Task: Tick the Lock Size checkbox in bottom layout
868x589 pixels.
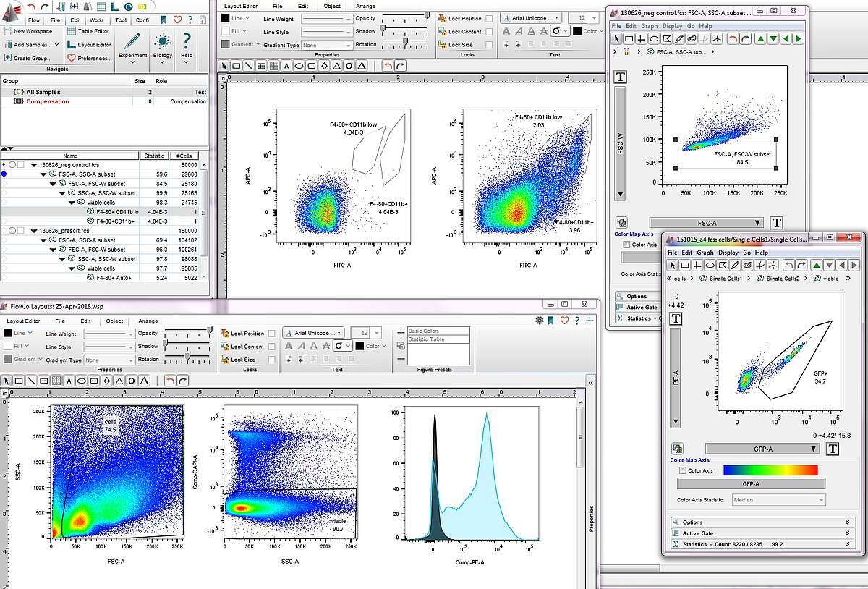Action: (x=272, y=360)
